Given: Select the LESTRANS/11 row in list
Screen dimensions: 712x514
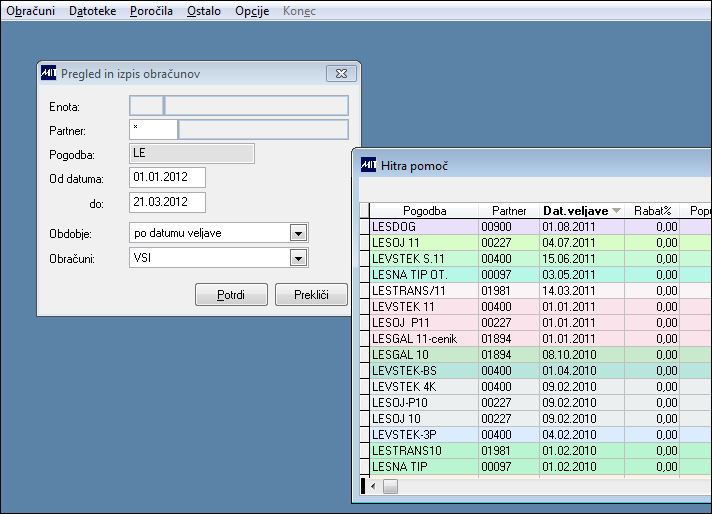Looking at the screenshot, I should [536, 291].
